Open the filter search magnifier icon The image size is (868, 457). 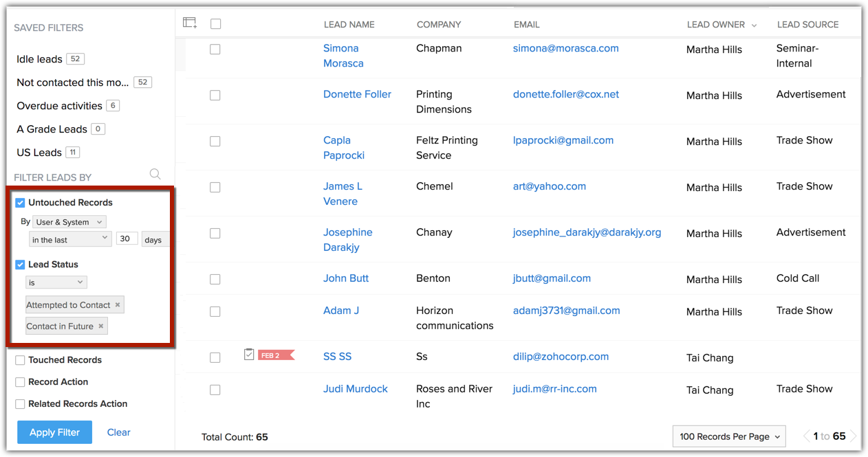coord(155,175)
